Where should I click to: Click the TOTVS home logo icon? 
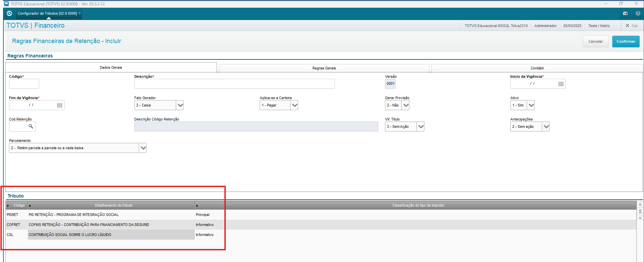click(x=9, y=13)
